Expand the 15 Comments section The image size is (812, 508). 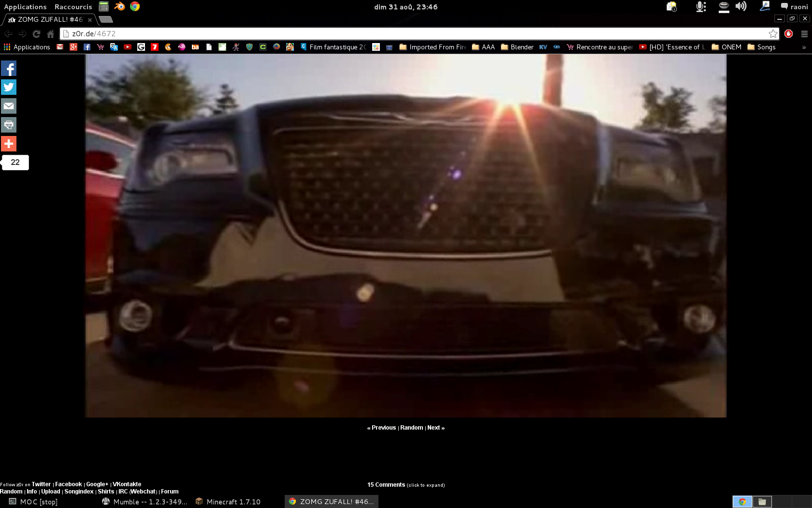pyautogui.click(x=406, y=485)
